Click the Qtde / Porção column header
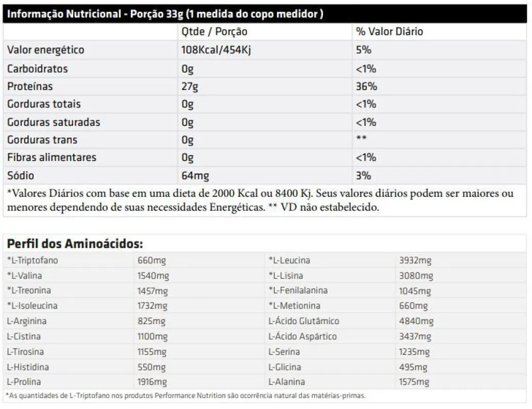Image resolution: width=532 pixels, height=409 pixels. tap(215, 32)
